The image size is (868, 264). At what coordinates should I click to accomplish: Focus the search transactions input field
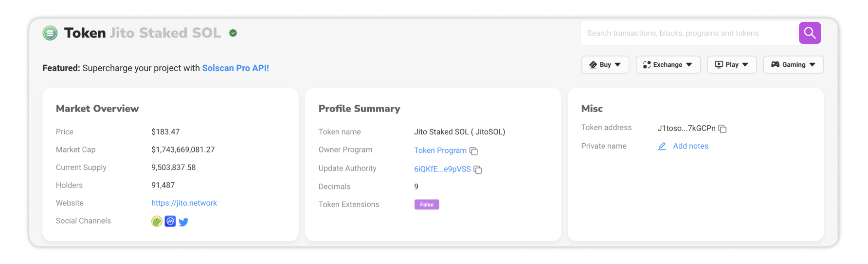tap(690, 33)
